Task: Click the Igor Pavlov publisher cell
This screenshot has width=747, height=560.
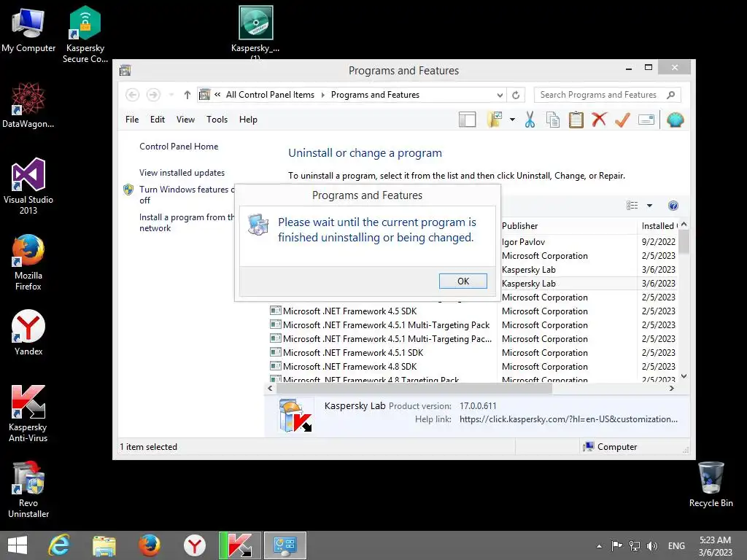Action: click(523, 242)
